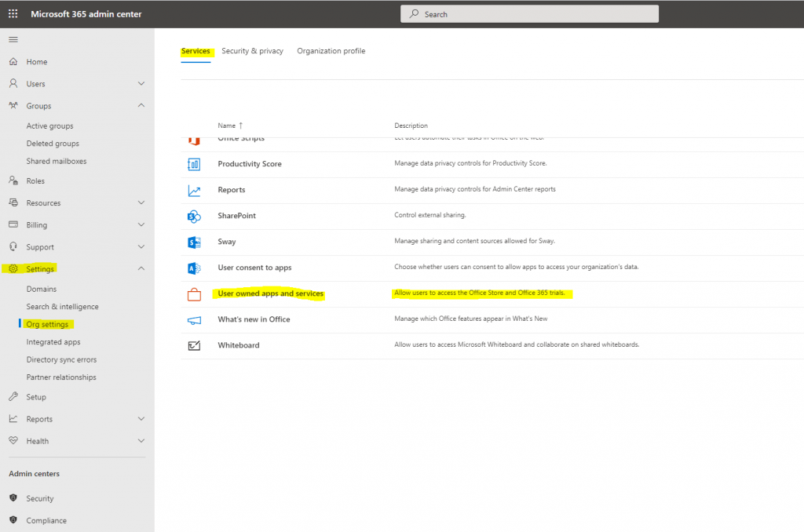Click the search magnifier icon

point(414,14)
